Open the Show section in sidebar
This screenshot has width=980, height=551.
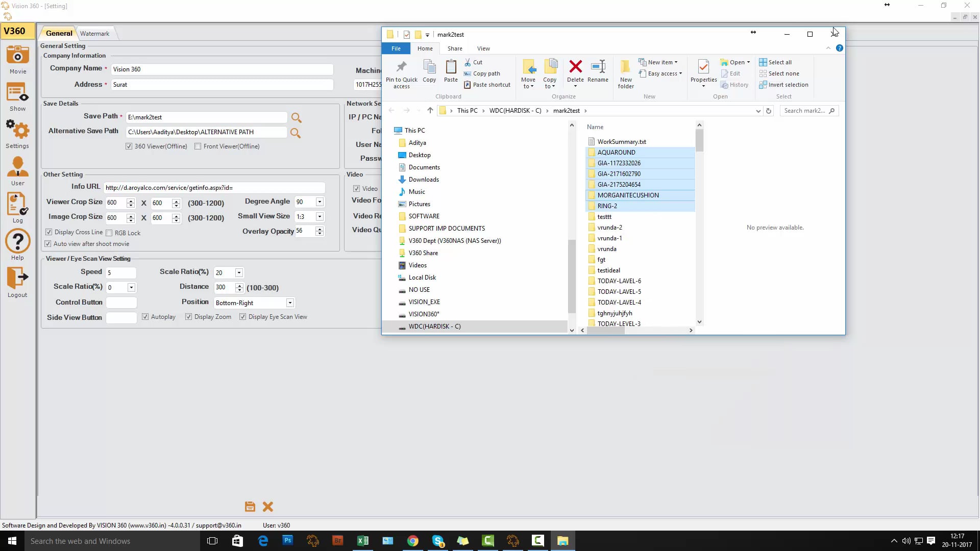pyautogui.click(x=17, y=97)
